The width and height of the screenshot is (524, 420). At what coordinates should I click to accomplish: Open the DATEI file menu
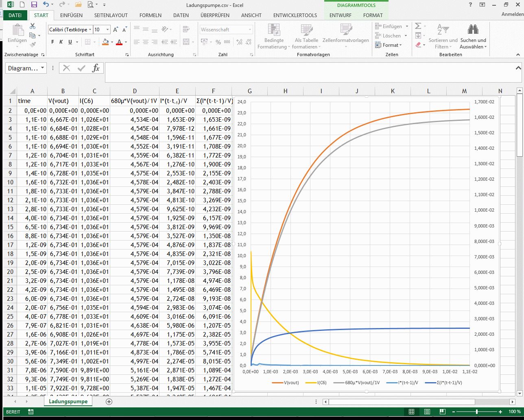pos(15,15)
